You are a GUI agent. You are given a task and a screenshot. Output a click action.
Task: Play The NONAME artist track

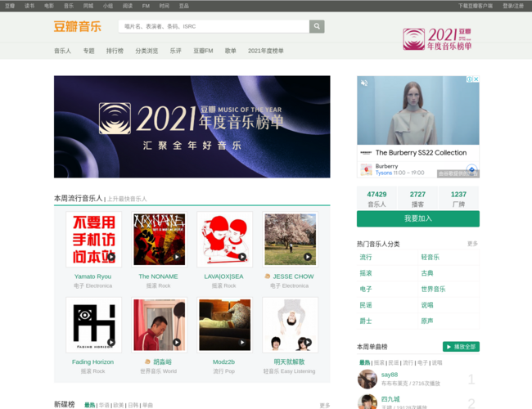coord(177,257)
